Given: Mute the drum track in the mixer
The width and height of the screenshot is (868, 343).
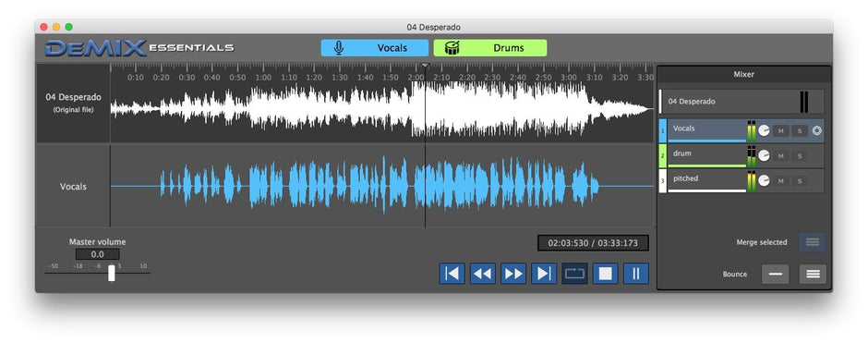Looking at the screenshot, I should (780, 155).
